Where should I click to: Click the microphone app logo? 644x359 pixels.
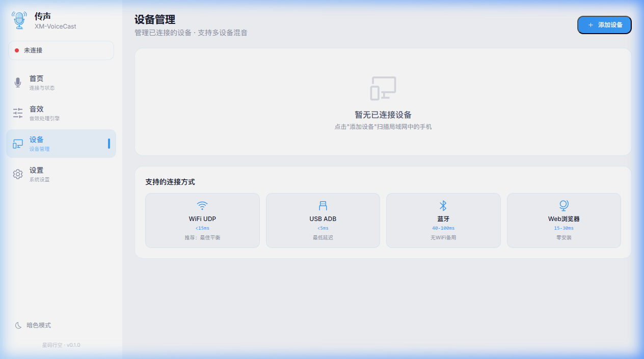tap(19, 20)
